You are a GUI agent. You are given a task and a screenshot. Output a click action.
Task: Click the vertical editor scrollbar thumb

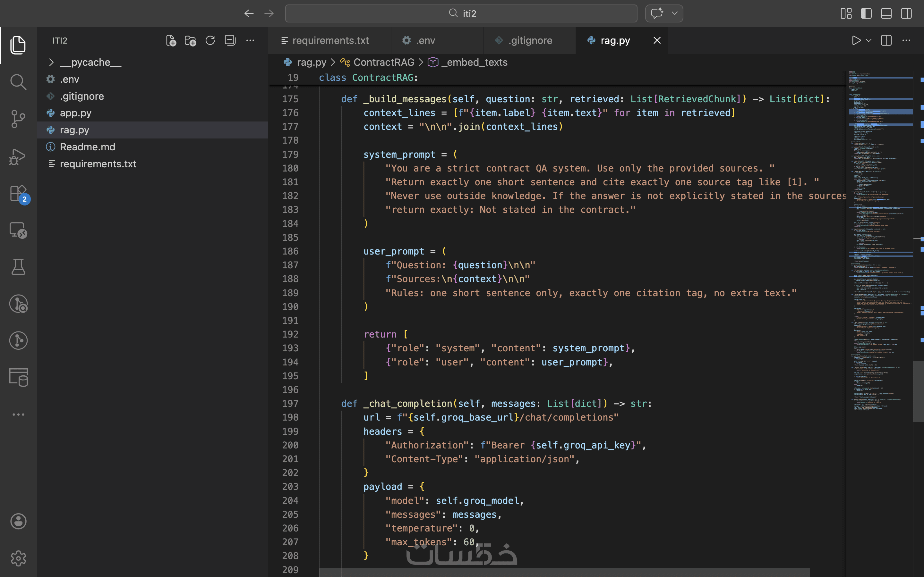pos(918,391)
